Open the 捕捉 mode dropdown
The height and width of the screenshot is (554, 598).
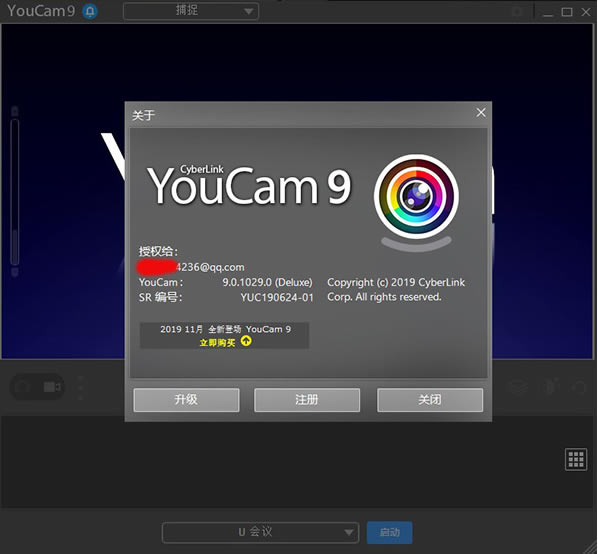(x=191, y=11)
